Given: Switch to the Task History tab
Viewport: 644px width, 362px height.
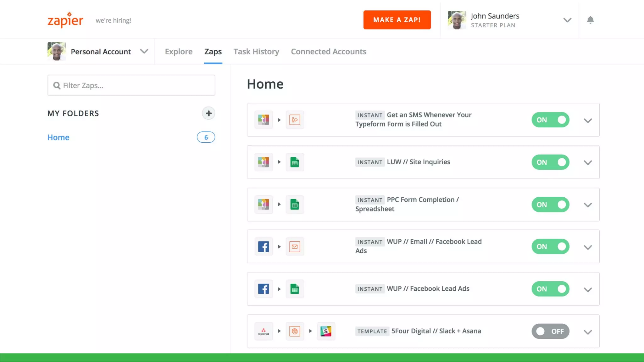Looking at the screenshot, I should 256,52.
